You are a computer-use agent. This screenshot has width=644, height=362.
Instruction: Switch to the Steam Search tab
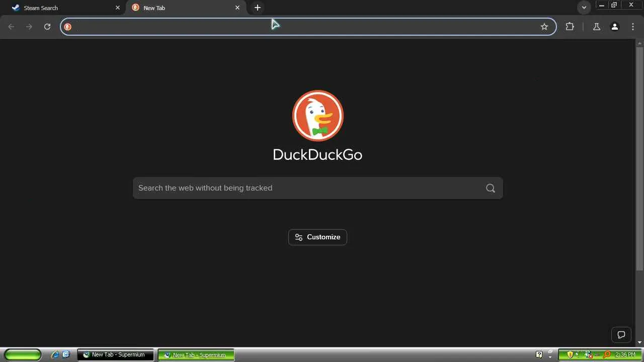pos(64,8)
